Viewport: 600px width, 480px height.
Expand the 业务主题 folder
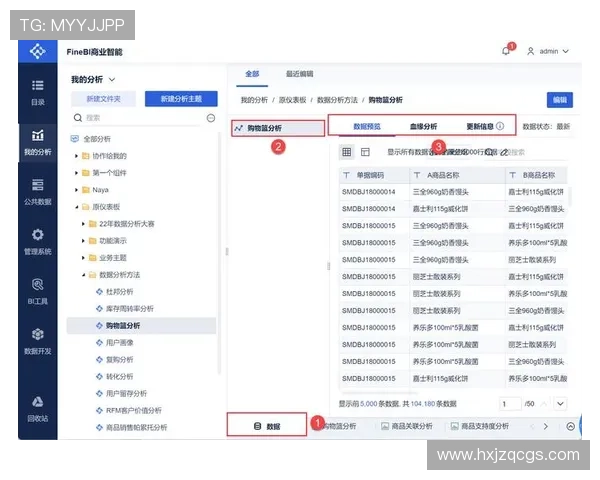83,258
